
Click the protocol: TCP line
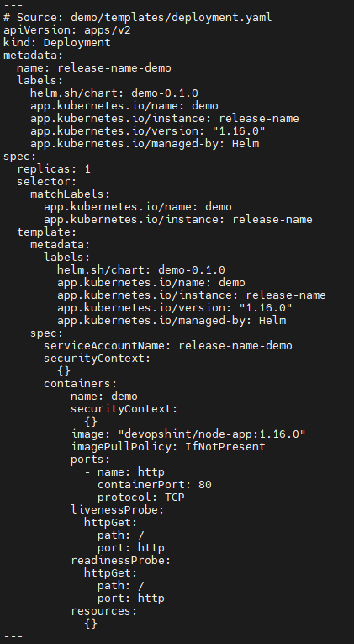(x=141, y=498)
